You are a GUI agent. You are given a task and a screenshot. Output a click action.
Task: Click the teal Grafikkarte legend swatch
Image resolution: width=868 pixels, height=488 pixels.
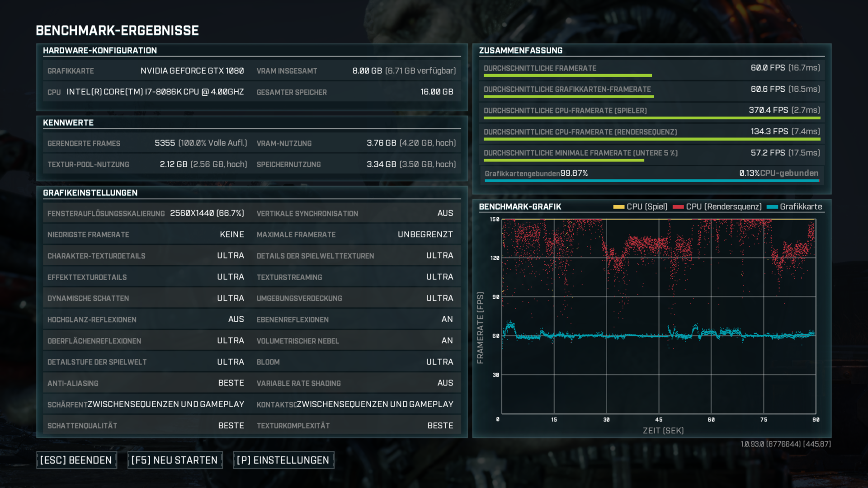click(772, 207)
